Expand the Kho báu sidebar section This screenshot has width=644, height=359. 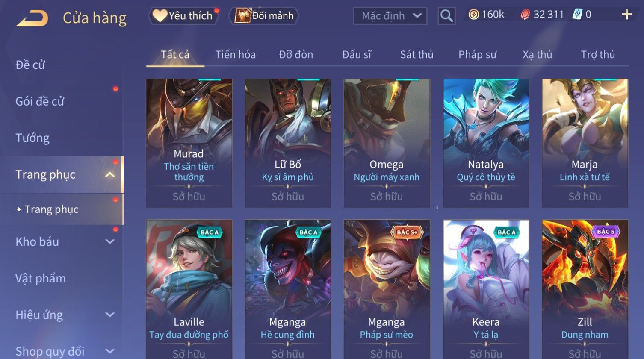110,241
